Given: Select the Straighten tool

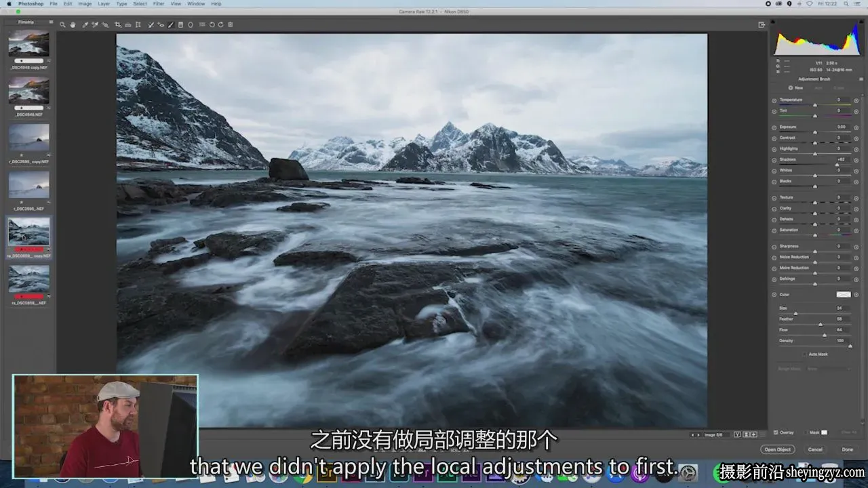Looking at the screenshot, I should coord(128,24).
